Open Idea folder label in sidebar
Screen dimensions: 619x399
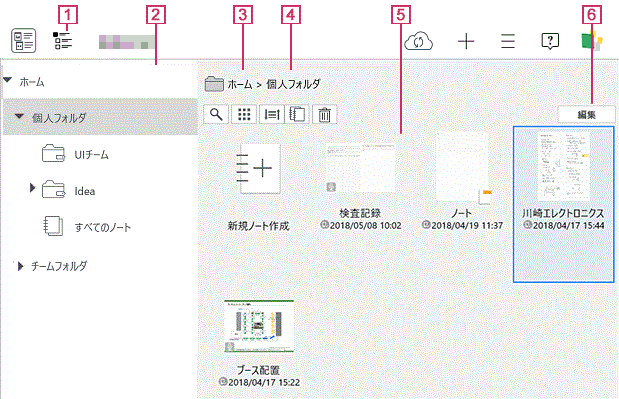coord(85,191)
